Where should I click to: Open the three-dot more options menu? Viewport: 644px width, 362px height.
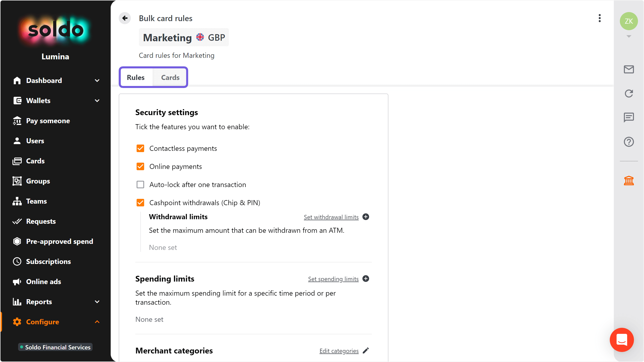[x=600, y=18]
